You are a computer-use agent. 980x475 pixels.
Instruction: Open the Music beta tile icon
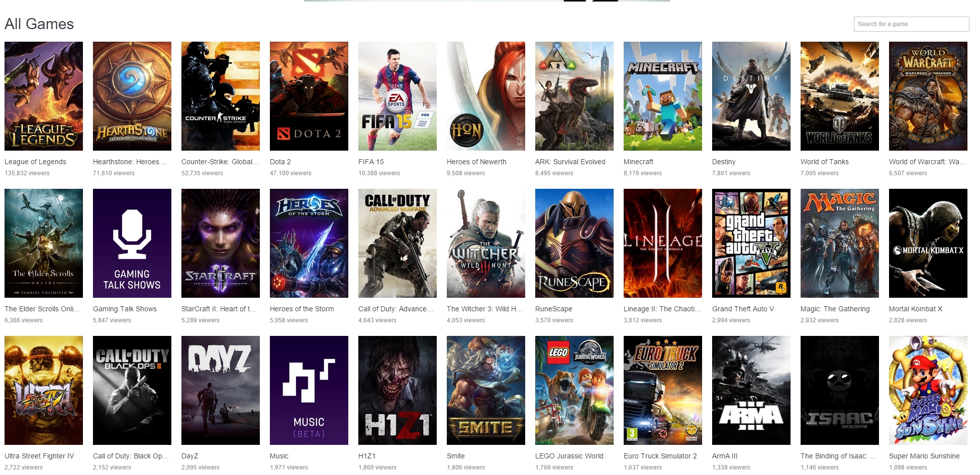coord(309,390)
